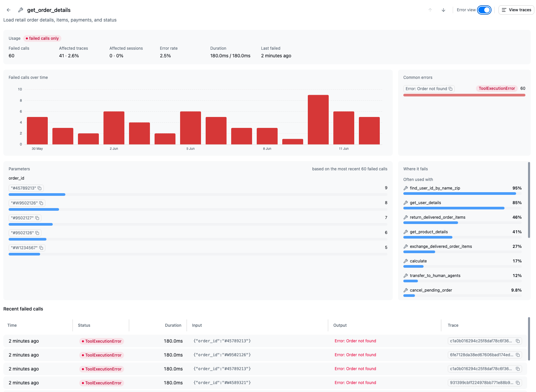The width and height of the screenshot is (536, 392).
Task: Sort by the Duration column header
Action: [x=173, y=325]
